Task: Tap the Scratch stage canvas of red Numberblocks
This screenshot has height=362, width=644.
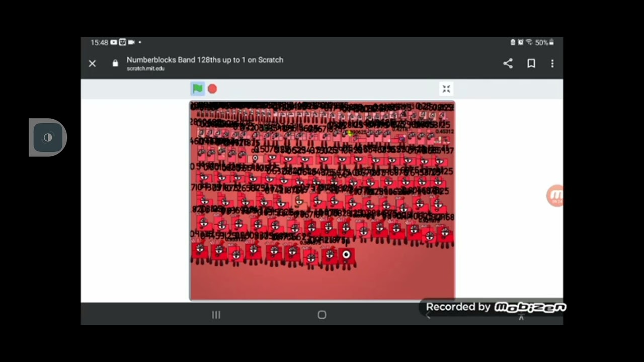Action: [322, 201]
